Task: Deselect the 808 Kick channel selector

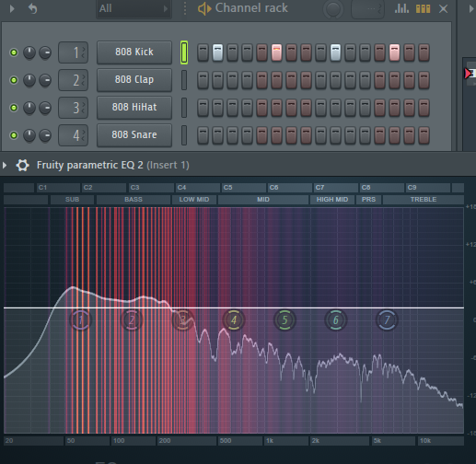Action: (184, 52)
